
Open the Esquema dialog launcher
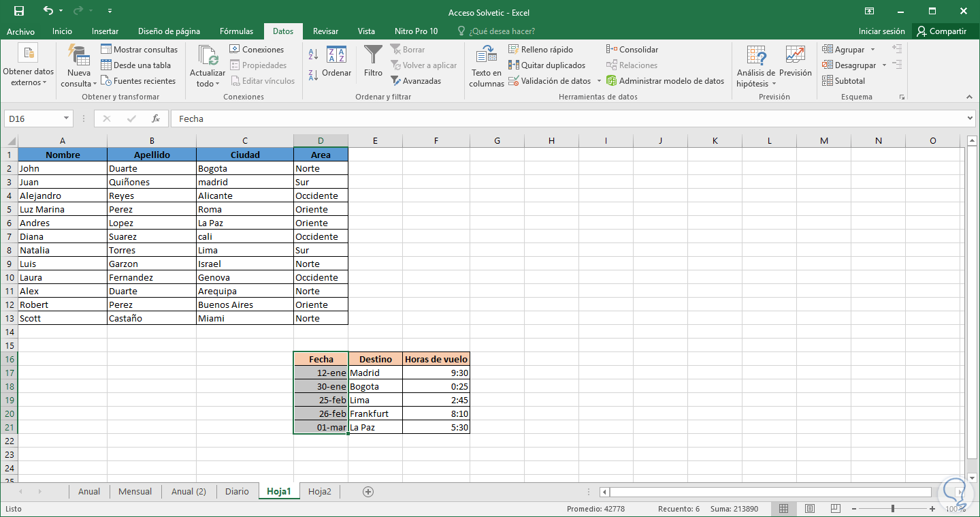[902, 97]
